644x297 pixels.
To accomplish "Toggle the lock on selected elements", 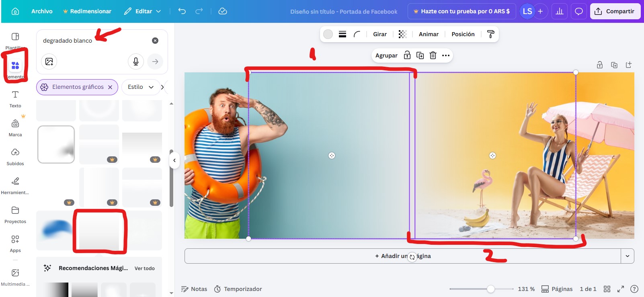I will [407, 55].
